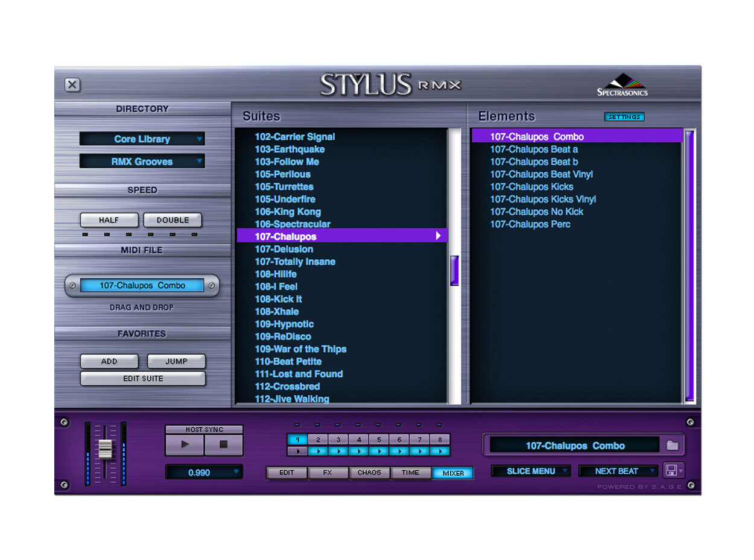Switch to the EDIT page
This screenshot has width=754, height=560.
(287, 473)
